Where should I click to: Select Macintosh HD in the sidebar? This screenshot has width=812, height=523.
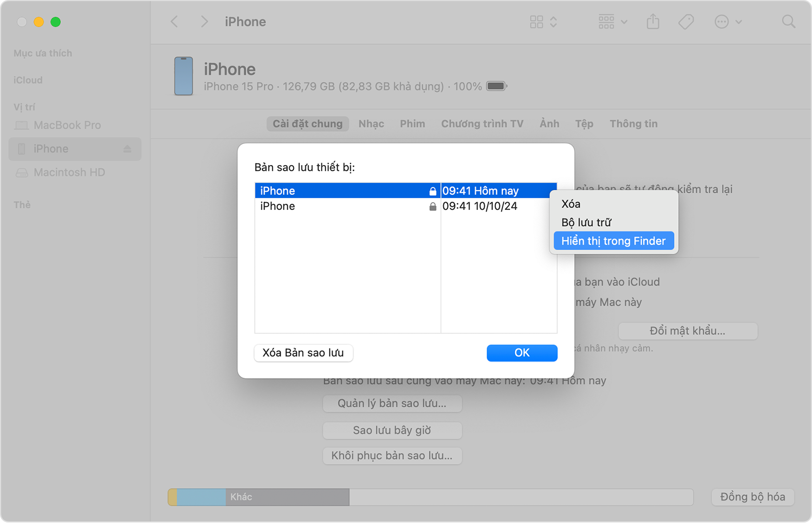69,172
